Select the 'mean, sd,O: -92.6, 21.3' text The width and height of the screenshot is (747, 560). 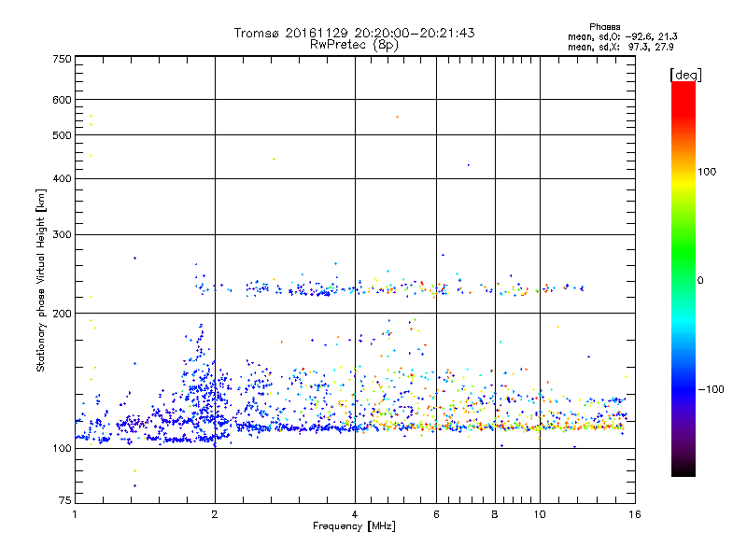tap(622, 36)
